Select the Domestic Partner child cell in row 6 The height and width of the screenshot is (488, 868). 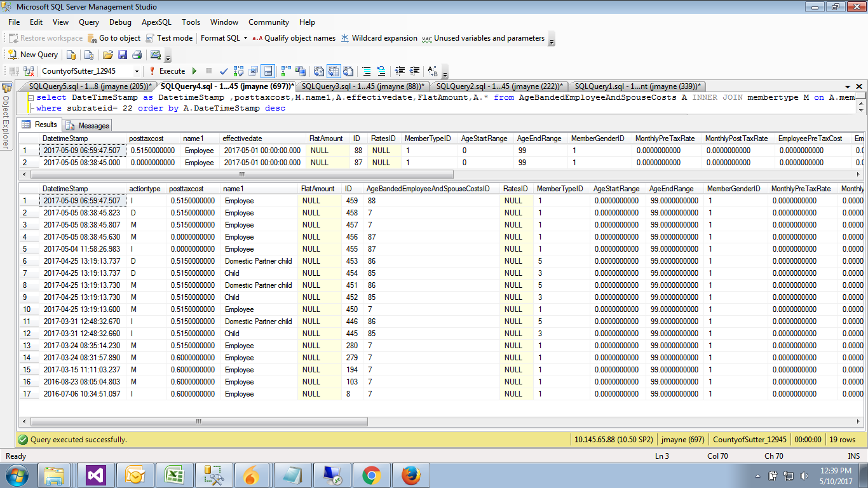click(258, 261)
